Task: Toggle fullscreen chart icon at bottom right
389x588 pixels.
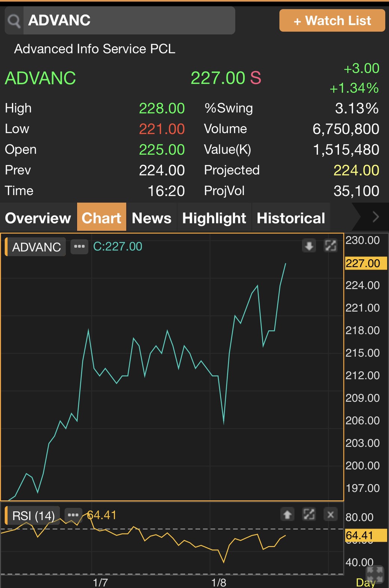Action: pos(375,574)
